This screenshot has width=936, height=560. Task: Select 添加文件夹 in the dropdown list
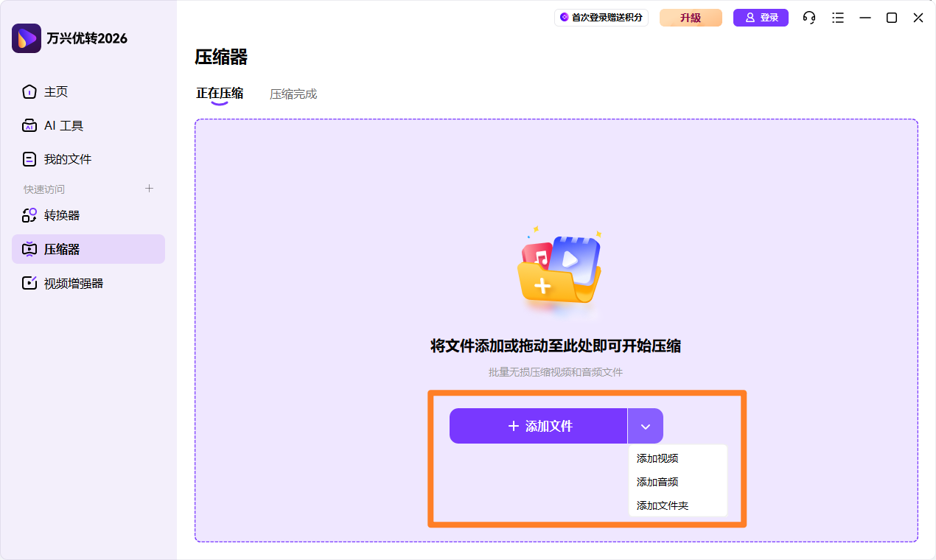661,505
